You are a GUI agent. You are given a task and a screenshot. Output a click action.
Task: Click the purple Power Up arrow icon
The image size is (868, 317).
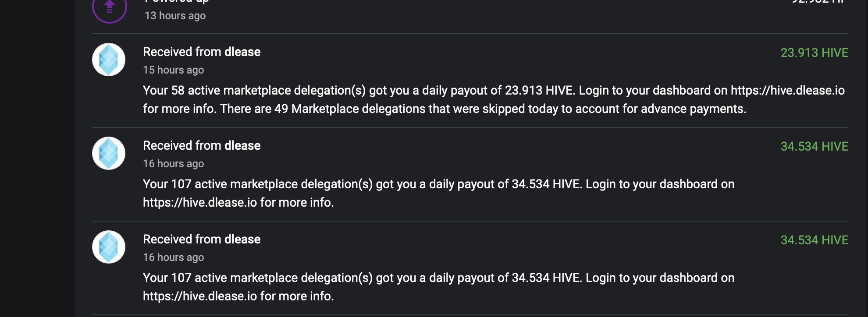point(109,8)
